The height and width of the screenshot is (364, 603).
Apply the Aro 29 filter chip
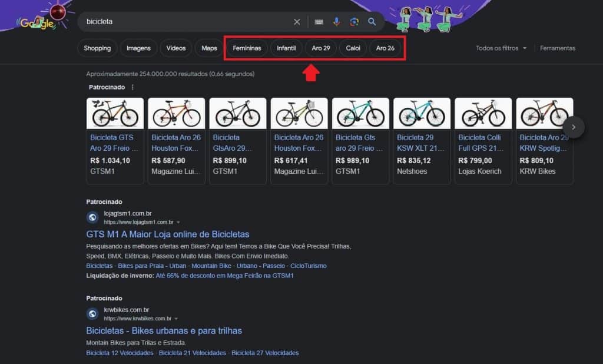click(321, 48)
